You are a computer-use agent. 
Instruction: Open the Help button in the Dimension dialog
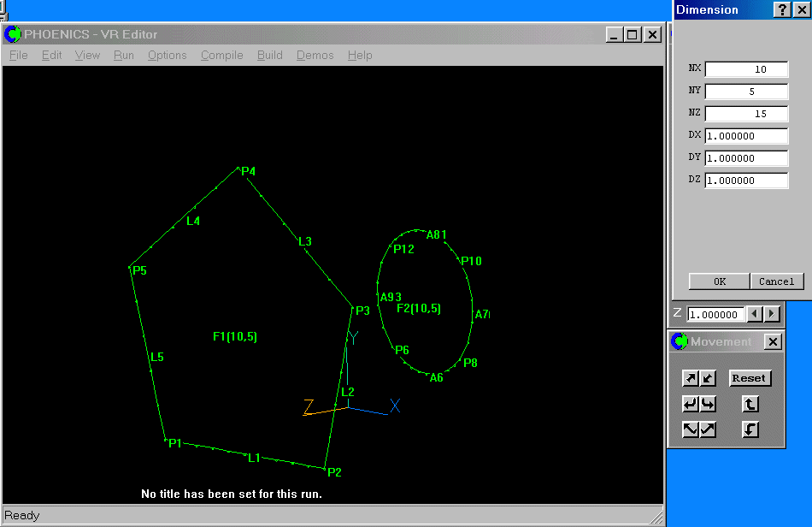[781, 9]
